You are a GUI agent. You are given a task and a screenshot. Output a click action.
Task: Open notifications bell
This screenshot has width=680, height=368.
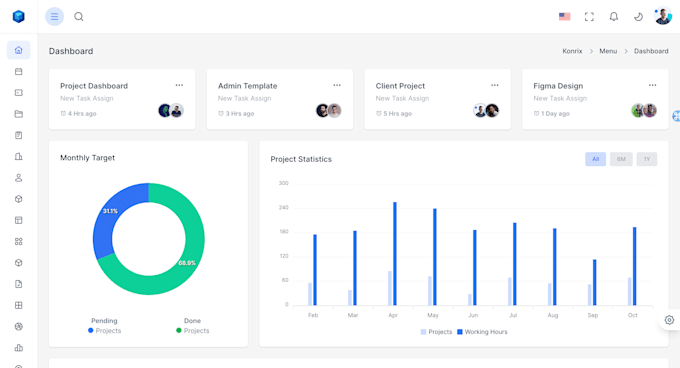(614, 16)
